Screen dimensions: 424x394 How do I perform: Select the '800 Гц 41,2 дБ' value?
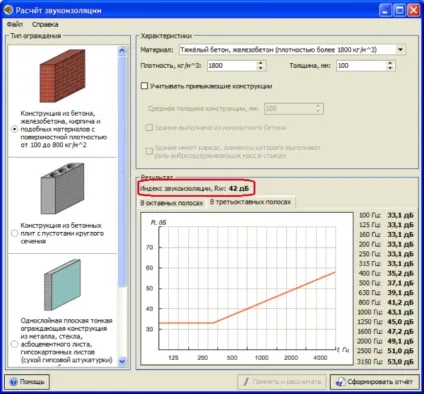click(386, 302)
